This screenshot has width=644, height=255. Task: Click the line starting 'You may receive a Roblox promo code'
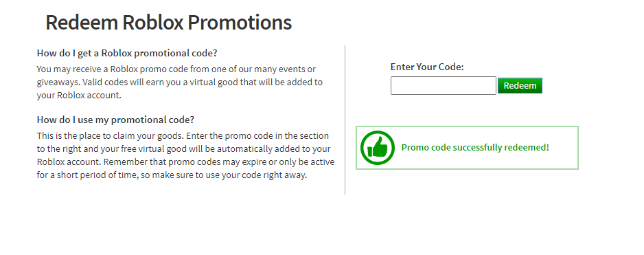176,69
